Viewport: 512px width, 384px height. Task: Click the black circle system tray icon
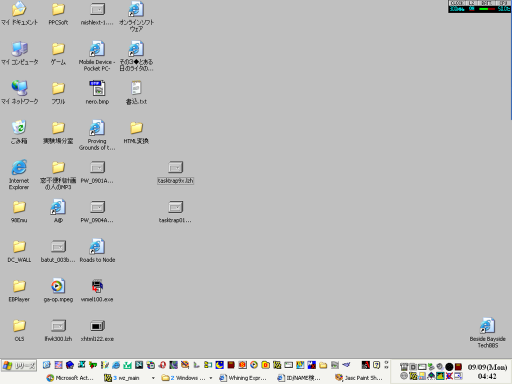click(x=449, y=367)
